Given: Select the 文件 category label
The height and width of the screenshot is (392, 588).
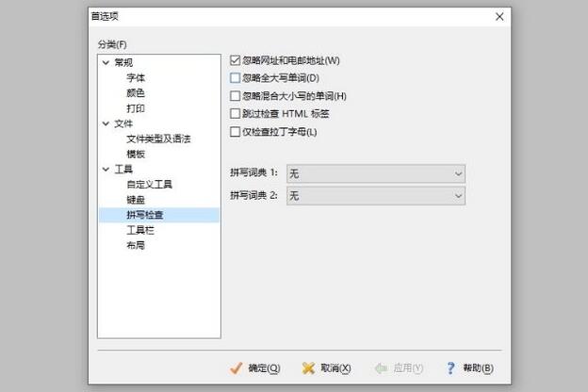Looking at the screenshot, I should [x=123, y=123].
